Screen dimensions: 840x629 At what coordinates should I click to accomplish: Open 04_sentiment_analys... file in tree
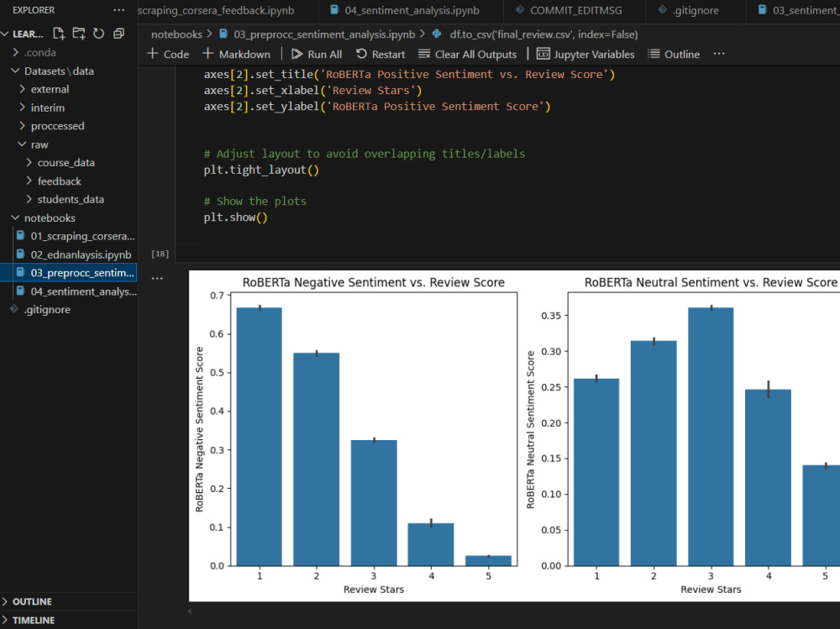[69, 291]
